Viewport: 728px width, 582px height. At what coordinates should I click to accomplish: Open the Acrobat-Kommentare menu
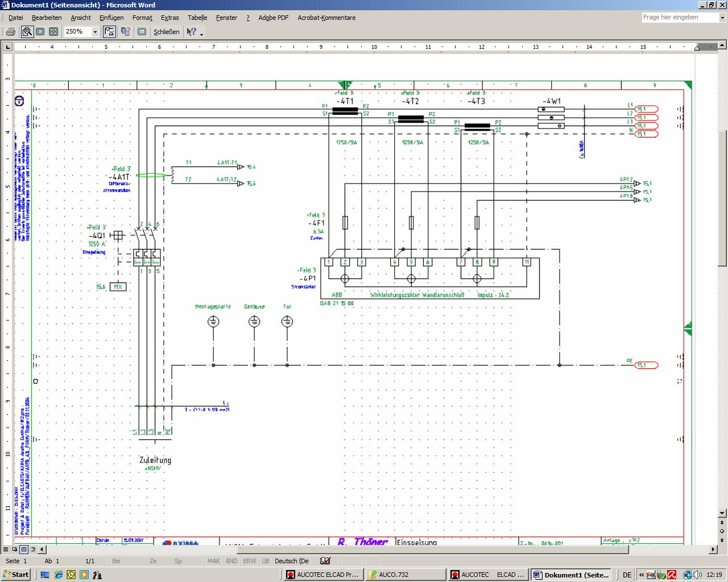[326, 18]
